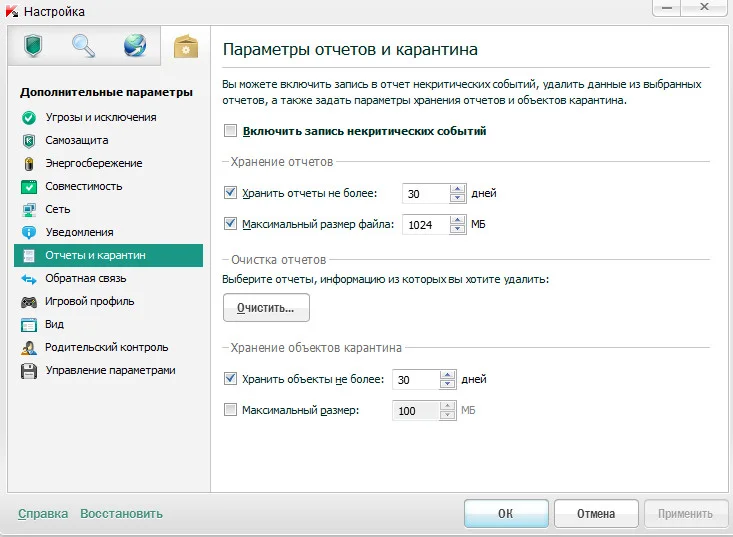Select Самозащита section
This screenshot has width=733, height=537.
tap(108, 140)
